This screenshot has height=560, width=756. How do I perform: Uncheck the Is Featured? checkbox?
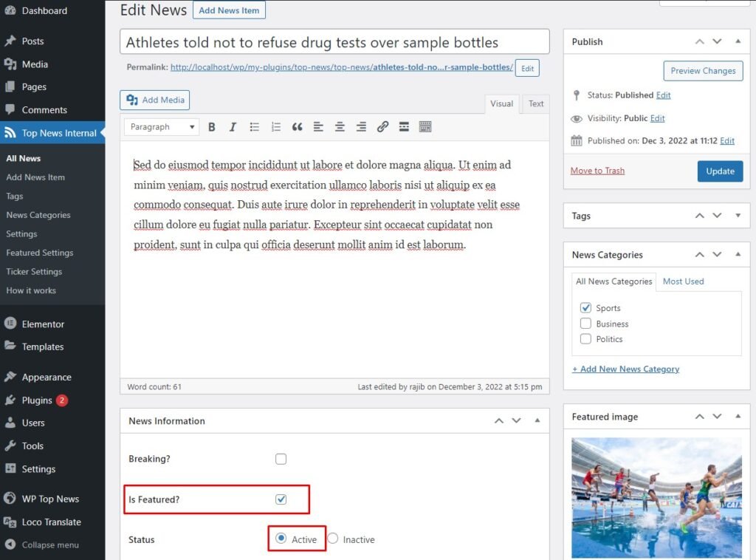(281, 499)
